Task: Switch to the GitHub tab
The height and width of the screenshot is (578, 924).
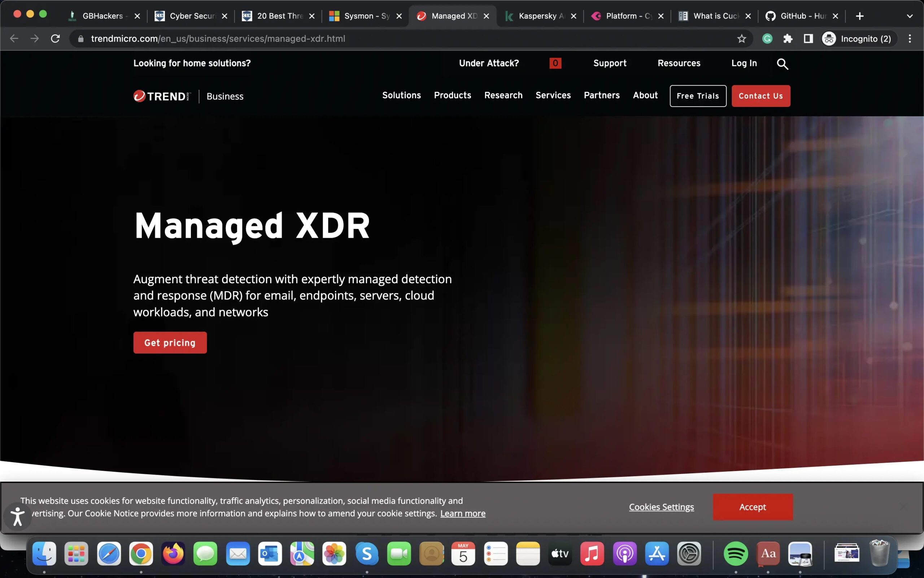Action: coord(802,16)
